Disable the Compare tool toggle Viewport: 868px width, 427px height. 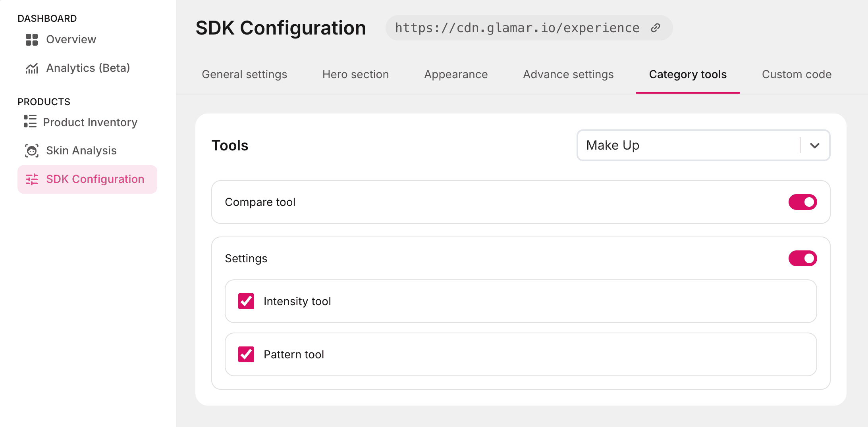tap(802, 202)
